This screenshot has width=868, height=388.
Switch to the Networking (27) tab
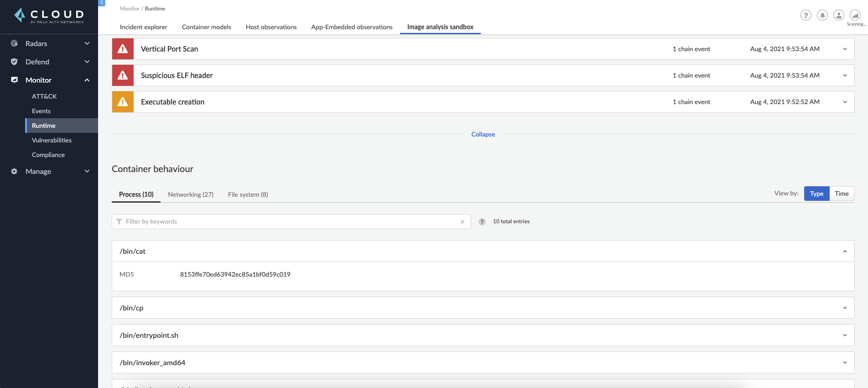[191, 194]
